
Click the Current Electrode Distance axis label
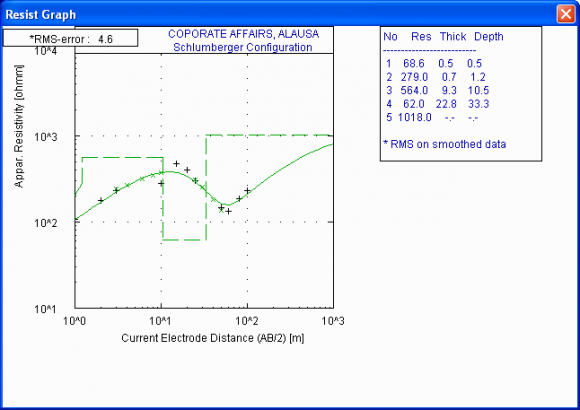tap(213, 338)
